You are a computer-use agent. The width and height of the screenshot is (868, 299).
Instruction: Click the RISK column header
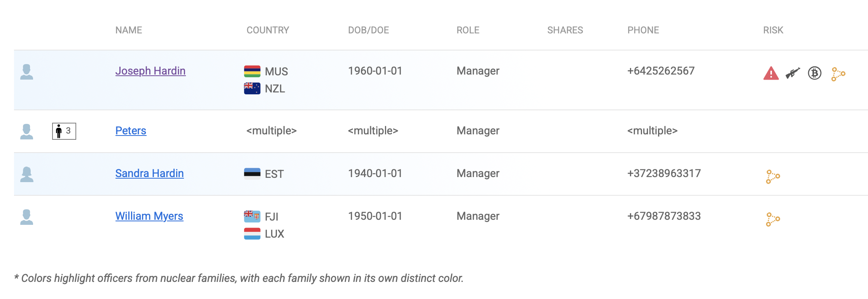pos(773,30)
